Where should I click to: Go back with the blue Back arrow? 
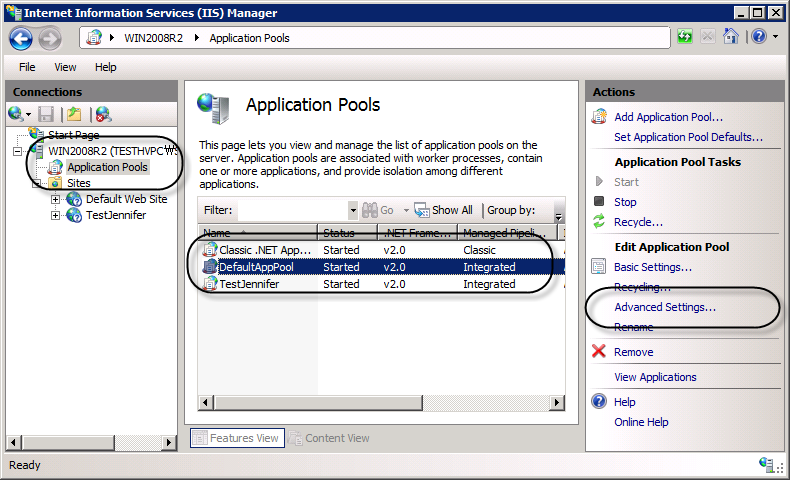click(x=21, y=38)
